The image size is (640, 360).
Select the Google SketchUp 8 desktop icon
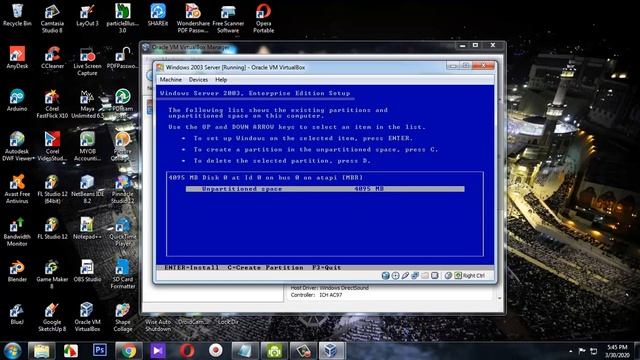point(52,317)
